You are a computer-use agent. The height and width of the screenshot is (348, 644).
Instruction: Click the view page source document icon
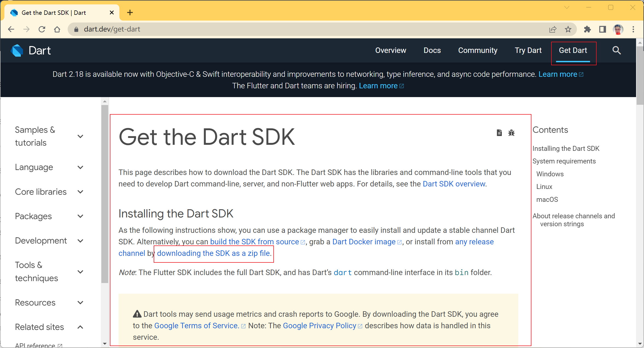coord(499,133)
